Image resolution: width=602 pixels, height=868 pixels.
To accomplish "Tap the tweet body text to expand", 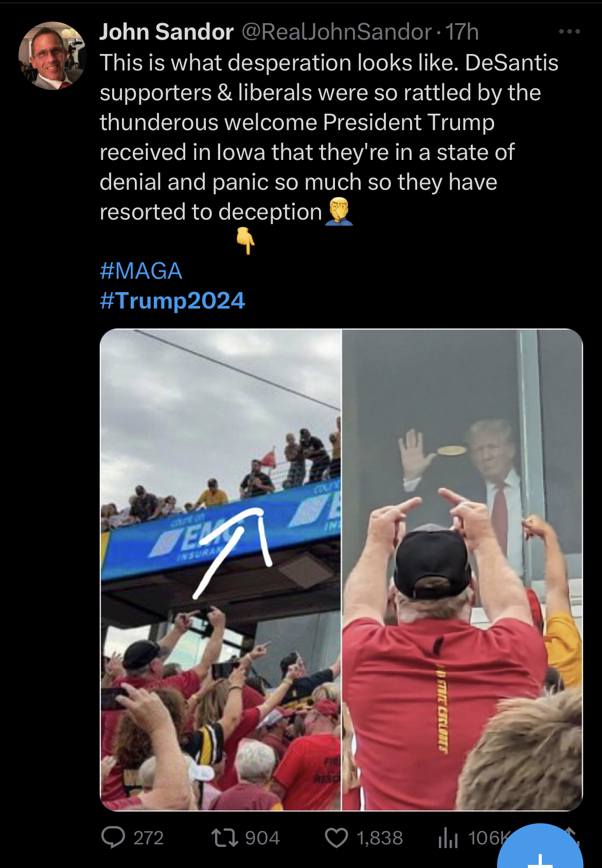I will (x=329, y=137).
